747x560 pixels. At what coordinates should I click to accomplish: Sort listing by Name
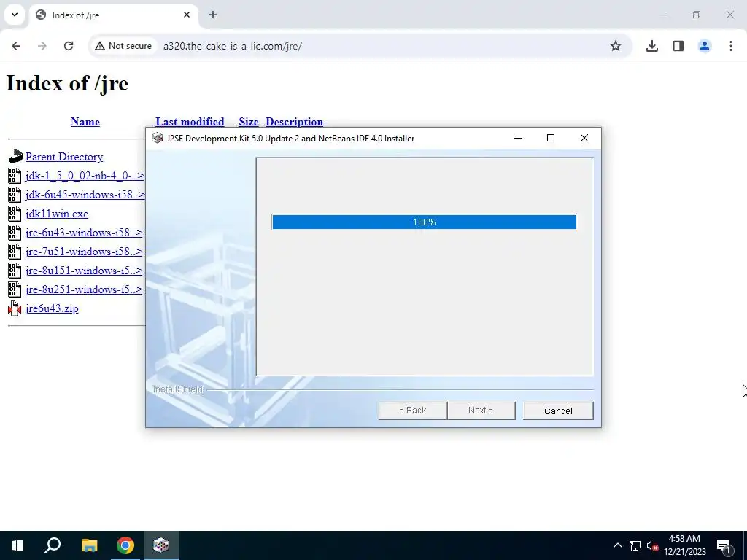point(85,122)
